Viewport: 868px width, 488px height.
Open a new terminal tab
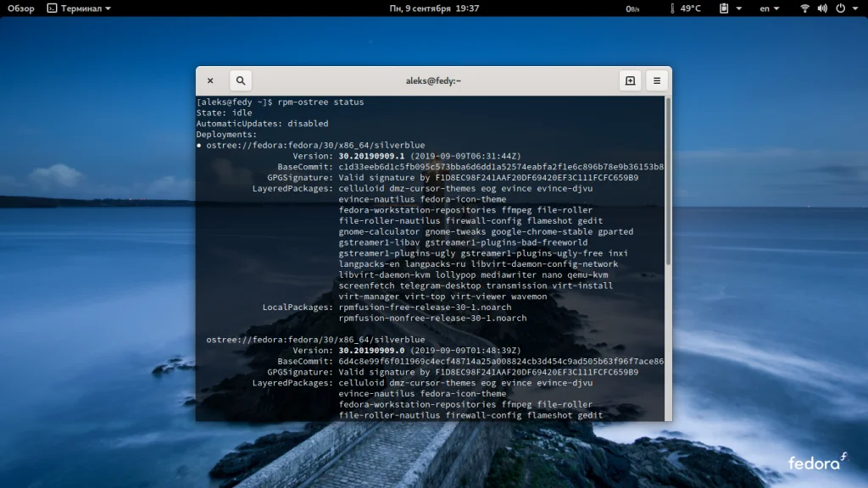pyautogui.click(x=630, y=80)
